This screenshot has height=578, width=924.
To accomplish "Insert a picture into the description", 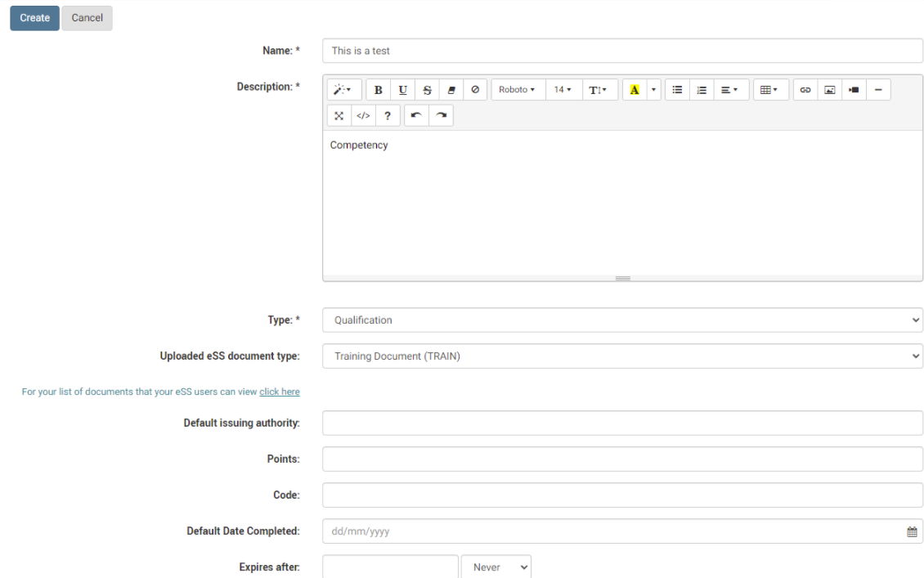I will (x=830, y=90).
